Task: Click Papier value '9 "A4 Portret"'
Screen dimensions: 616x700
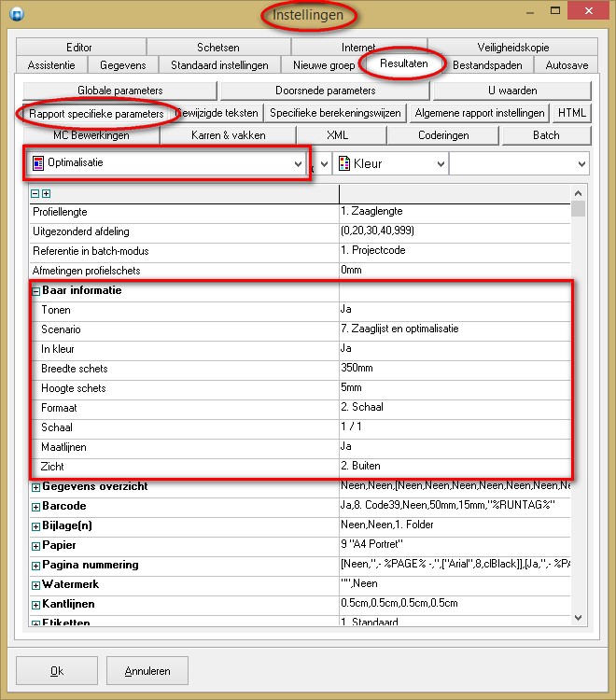Action: click(371, 544)
